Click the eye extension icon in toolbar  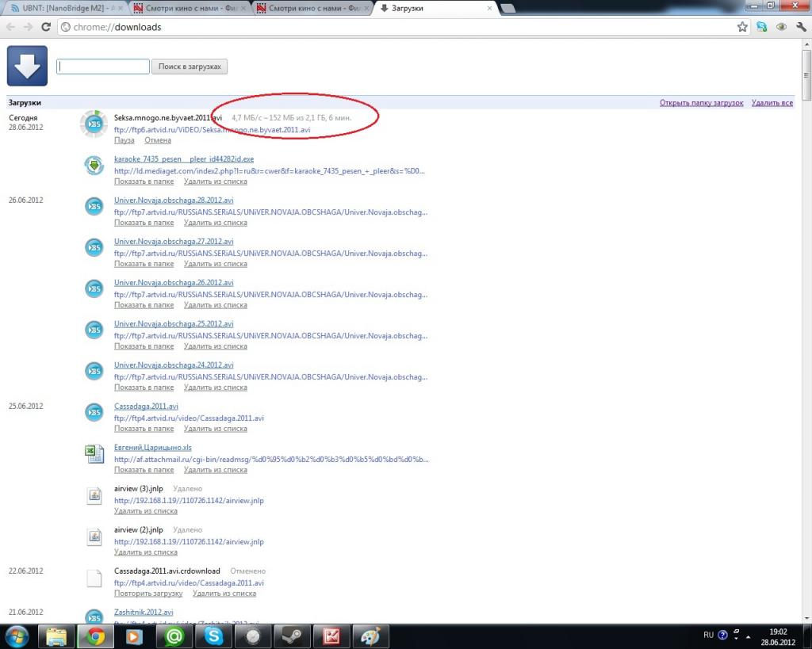tap(781, 27)
